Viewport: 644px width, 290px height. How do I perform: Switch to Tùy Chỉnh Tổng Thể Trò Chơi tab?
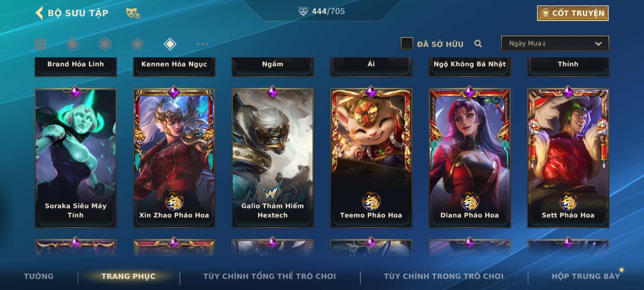pyautogui.click(x=270, y=276)
